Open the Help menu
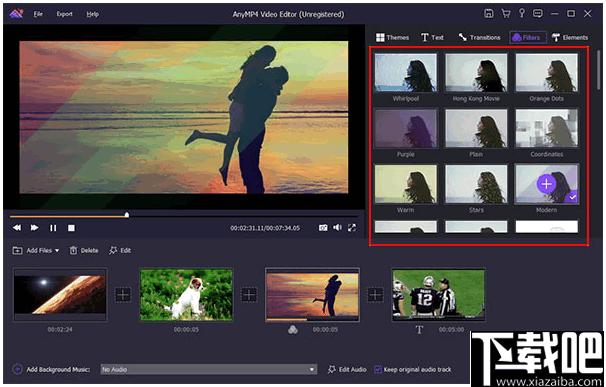This screenshot has width=606, height=387. pos(92,14)
